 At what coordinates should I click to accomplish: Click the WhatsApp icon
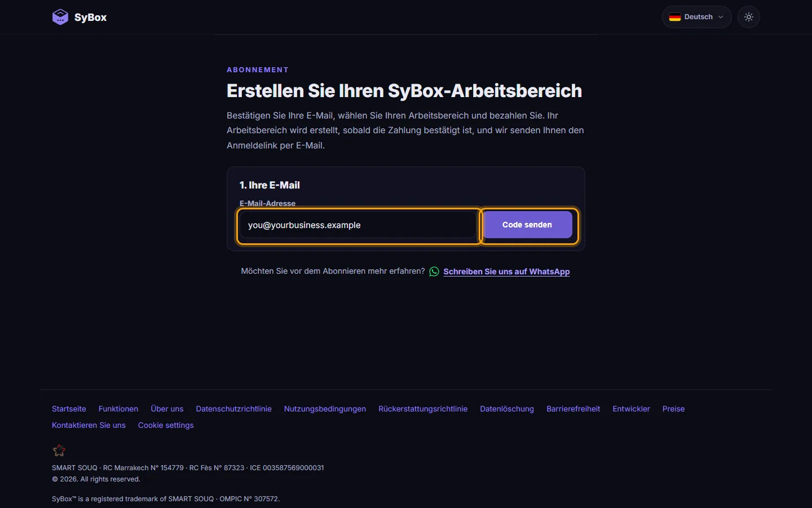[434, 271]
